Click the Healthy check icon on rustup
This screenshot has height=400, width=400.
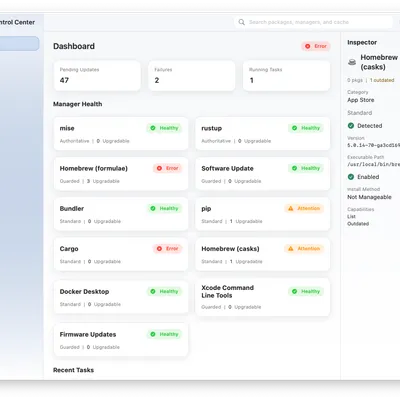(294, 128)
